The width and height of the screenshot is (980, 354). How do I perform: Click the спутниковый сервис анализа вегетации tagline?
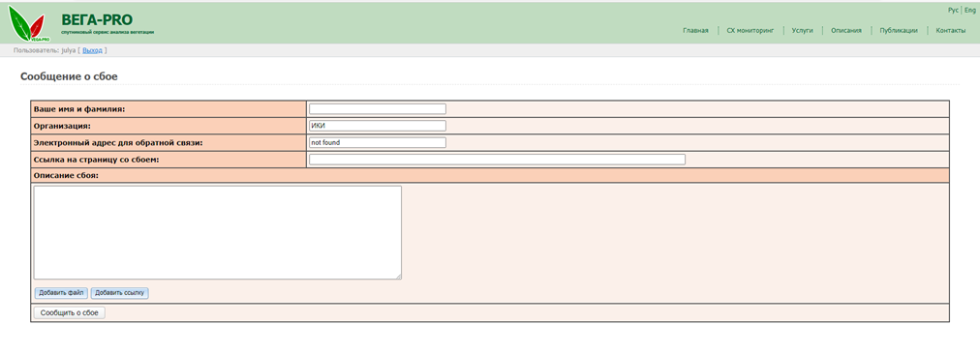pos(107,32)
